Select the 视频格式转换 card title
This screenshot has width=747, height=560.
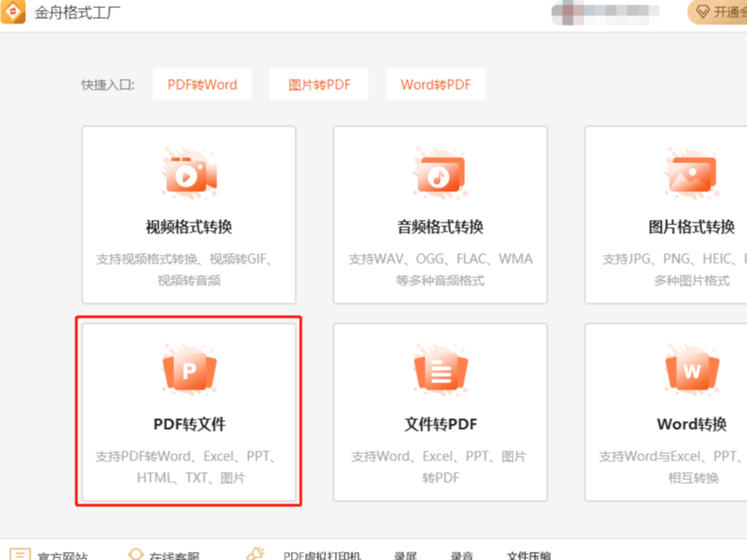(189, 227)
